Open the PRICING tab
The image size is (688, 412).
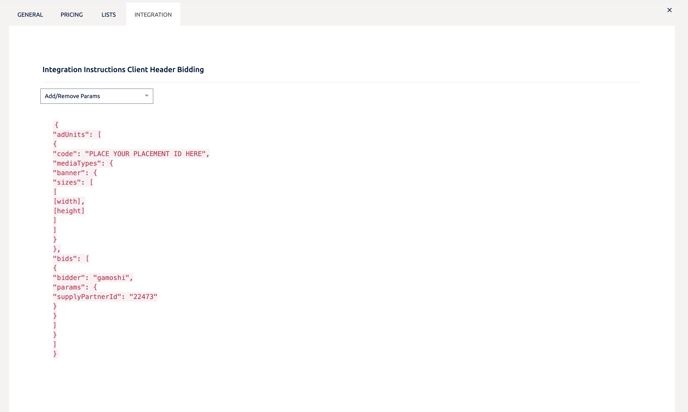72,14
